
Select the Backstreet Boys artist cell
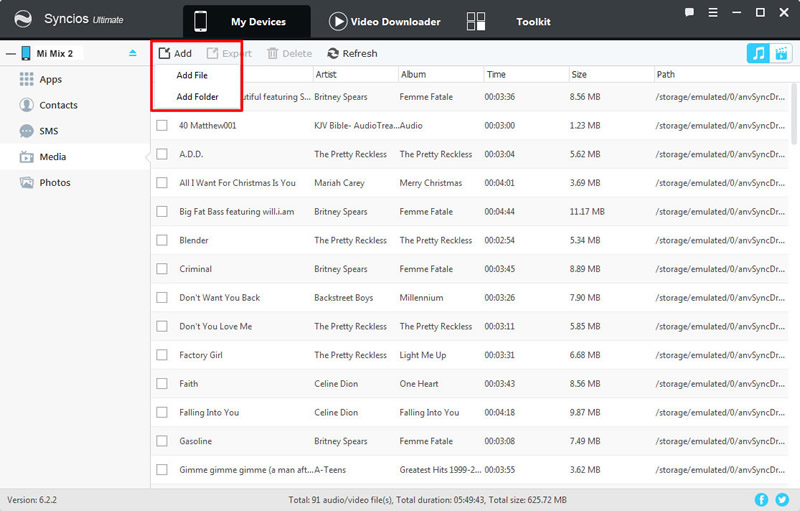(x=343, y=297)
